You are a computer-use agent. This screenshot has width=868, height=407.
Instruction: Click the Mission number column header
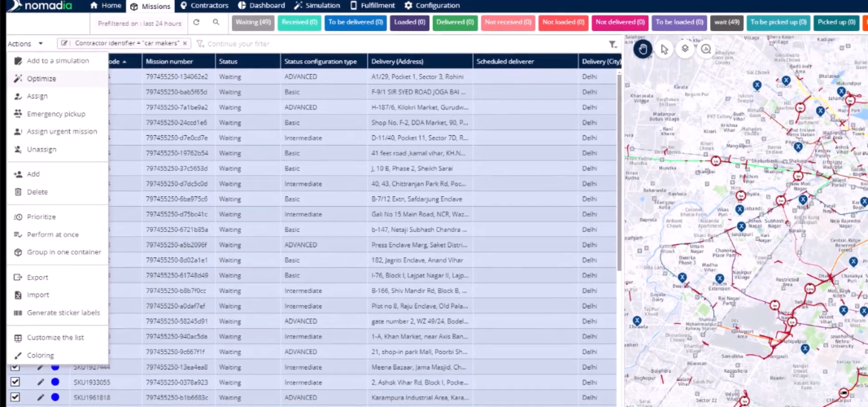point(178,62)
